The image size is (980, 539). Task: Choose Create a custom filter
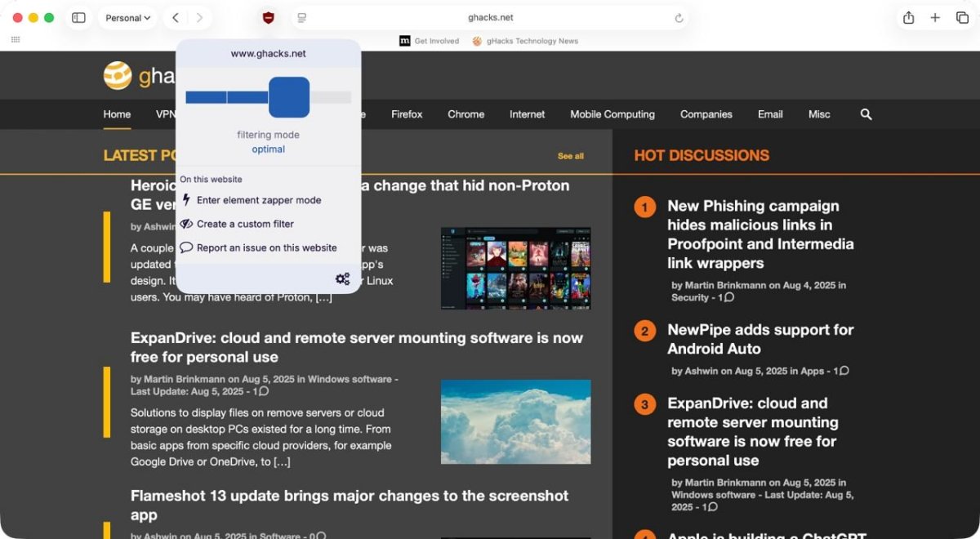click(245, 224)
